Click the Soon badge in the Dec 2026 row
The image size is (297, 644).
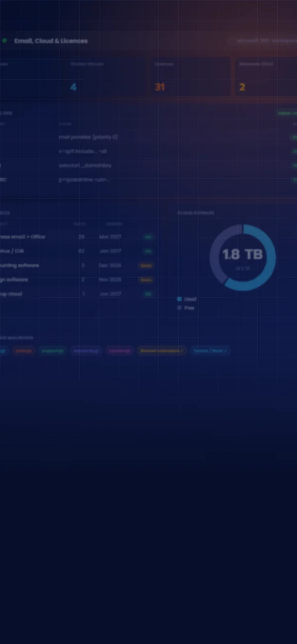[147, 266]
